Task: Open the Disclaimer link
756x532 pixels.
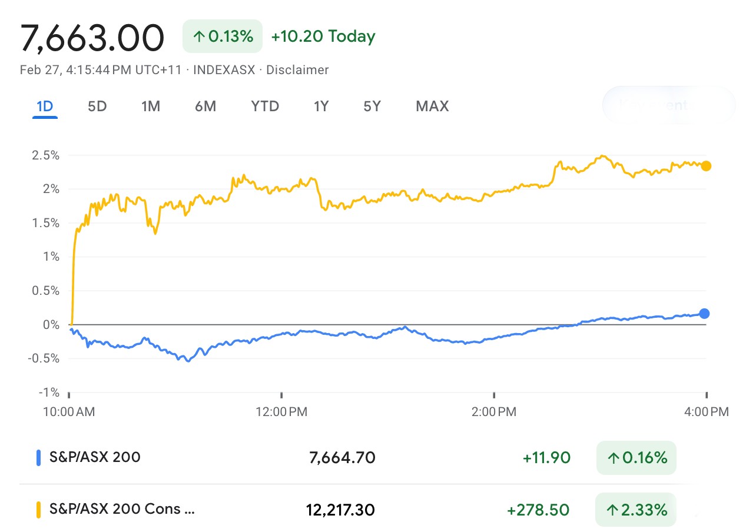Action: coord(297,70)
